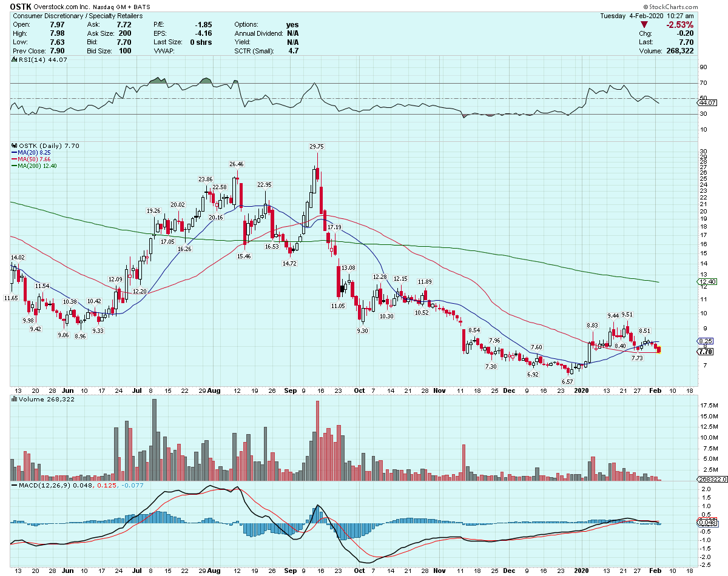Click the 9.51 January high label
This screenshot has height=576, width=728.
pos(627,315)
